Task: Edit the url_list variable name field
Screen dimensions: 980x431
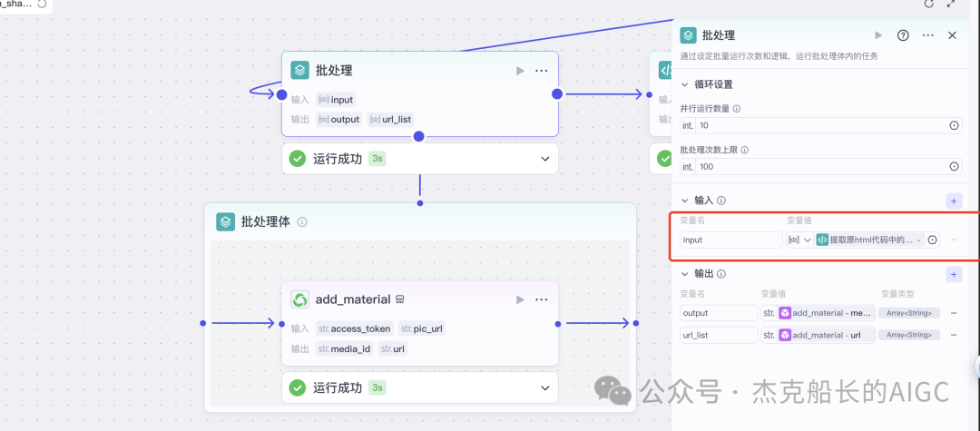Action: [x=719, y=336]
